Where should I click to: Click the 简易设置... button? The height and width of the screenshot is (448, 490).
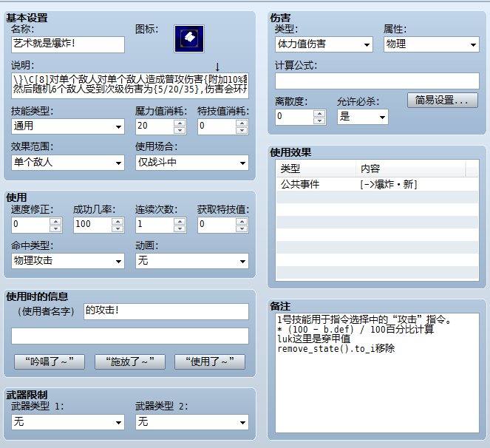click(x=443, y=100)
